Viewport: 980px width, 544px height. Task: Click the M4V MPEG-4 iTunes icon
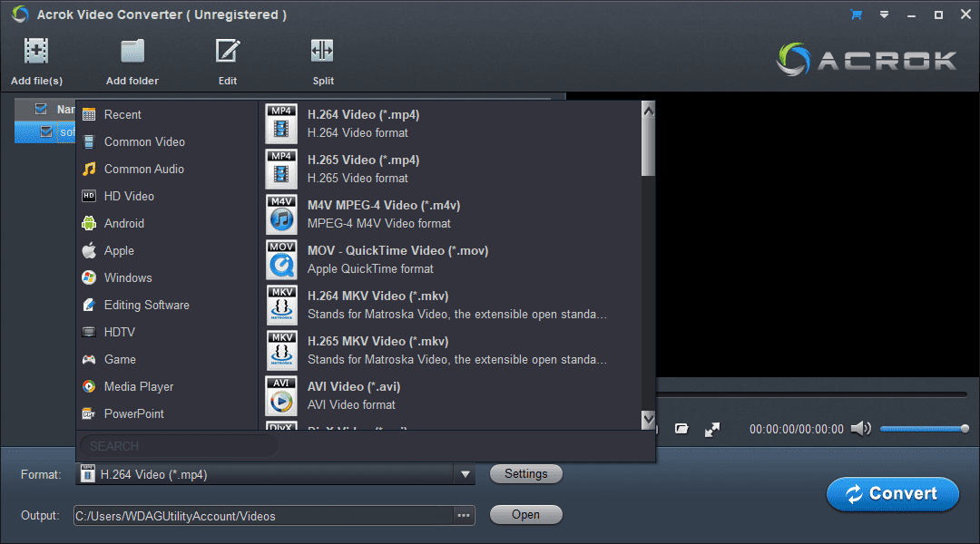point(281,214)
